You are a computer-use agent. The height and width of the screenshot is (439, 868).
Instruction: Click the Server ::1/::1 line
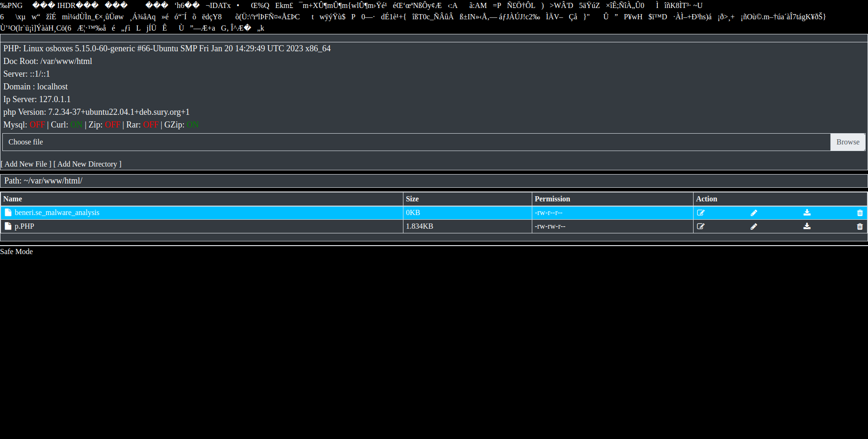pos(26,74)
